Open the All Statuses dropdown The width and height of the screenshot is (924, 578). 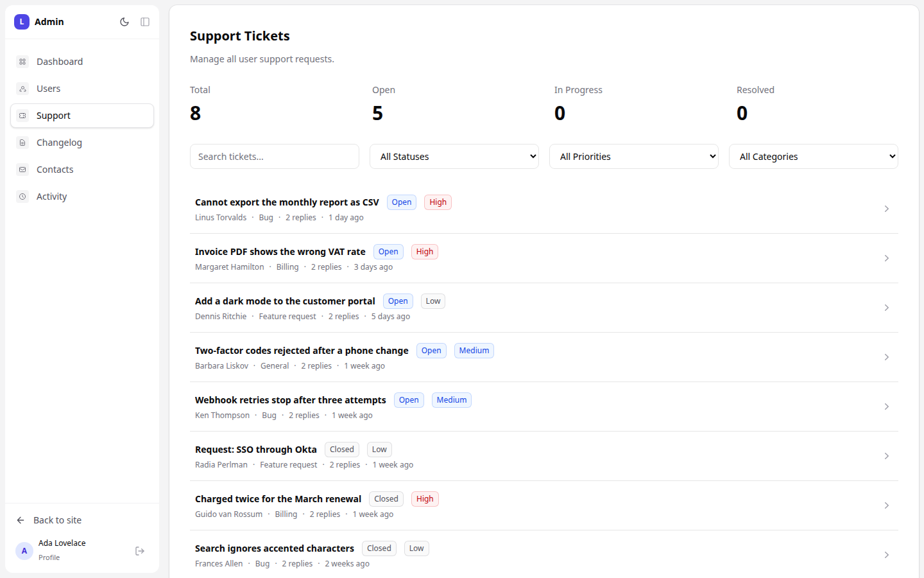[x=454, y=157]
